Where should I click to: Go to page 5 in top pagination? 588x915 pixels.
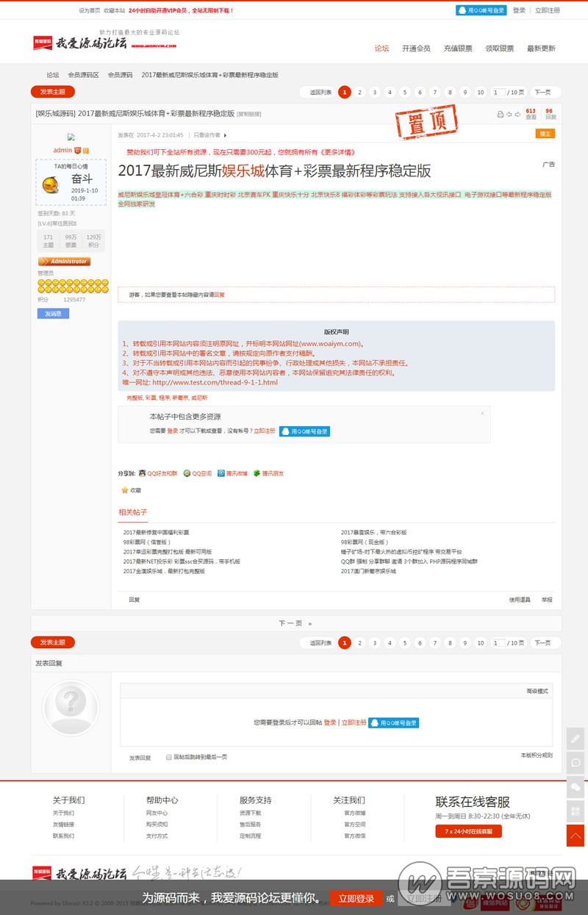[x=405, y=93]
